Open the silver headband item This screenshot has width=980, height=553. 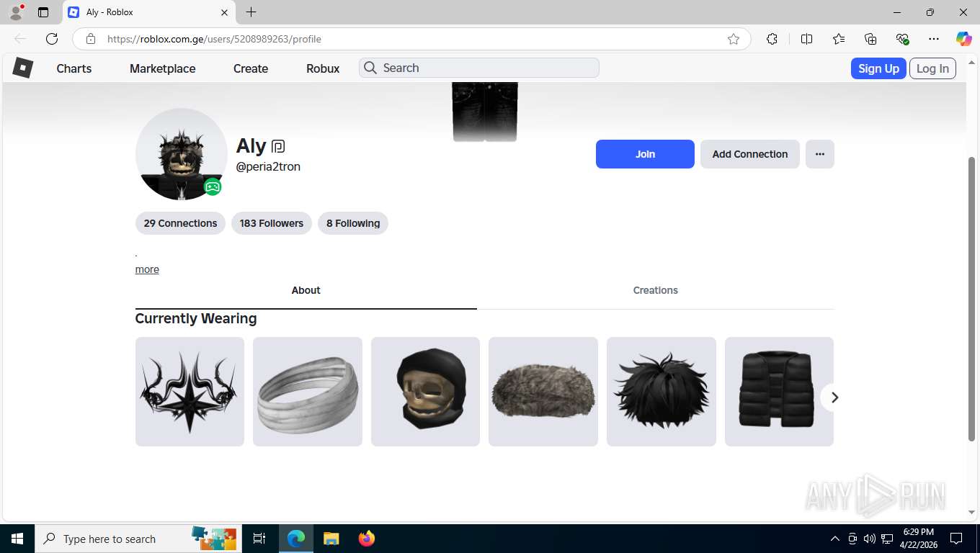[308, 392]
